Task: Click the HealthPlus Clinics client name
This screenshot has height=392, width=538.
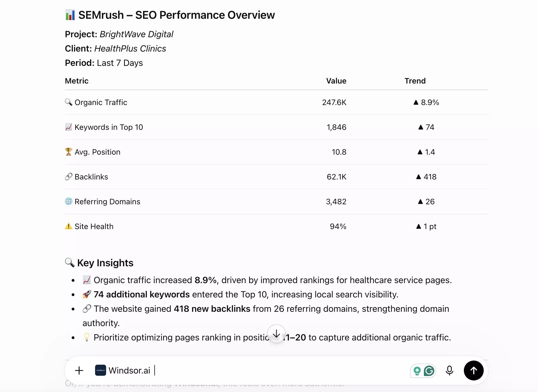Action: [130, 49]
